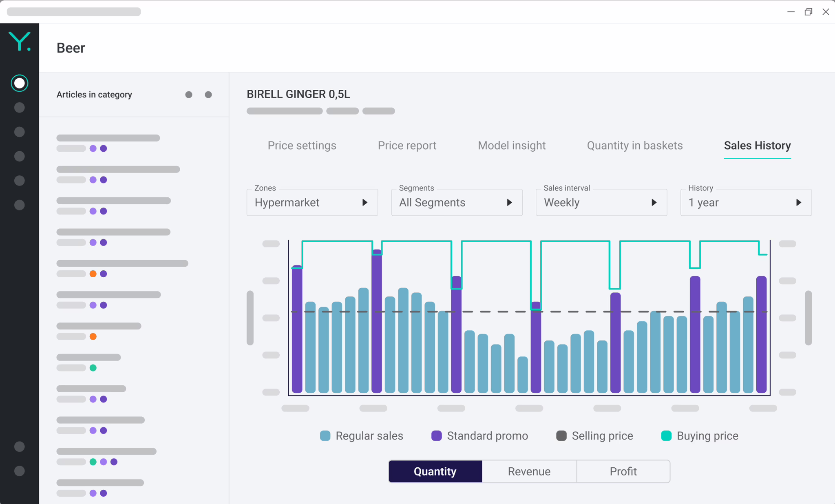
Task: Click the second navigation icon below the selected one
Action: [19, 131]
